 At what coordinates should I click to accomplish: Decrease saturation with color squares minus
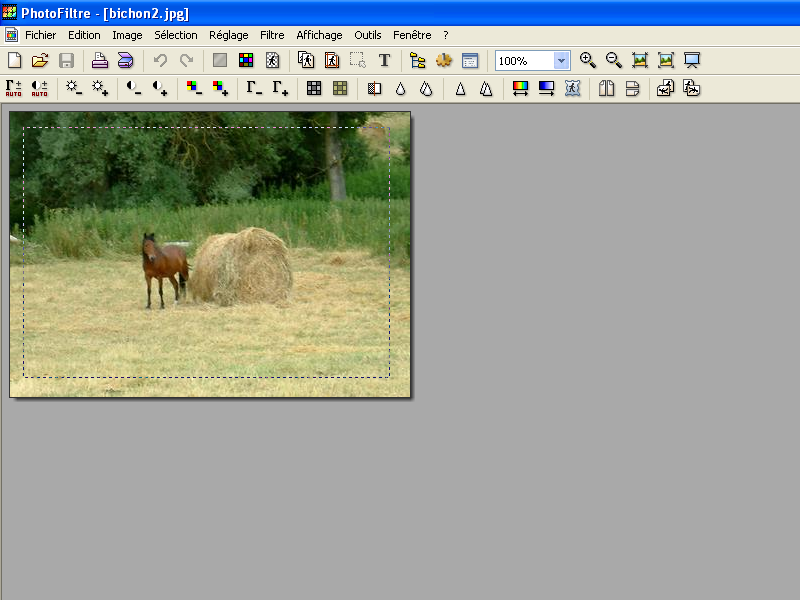click(x=194, y=88)
